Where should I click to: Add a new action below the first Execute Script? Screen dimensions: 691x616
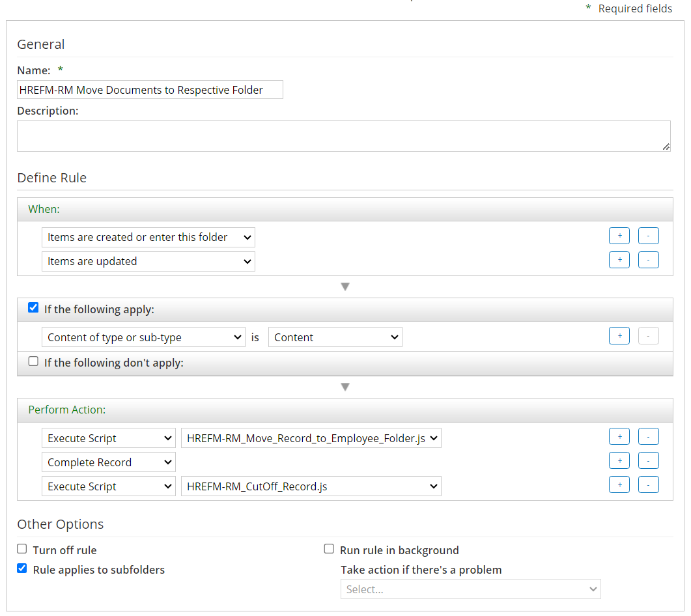tap(619, 436)
